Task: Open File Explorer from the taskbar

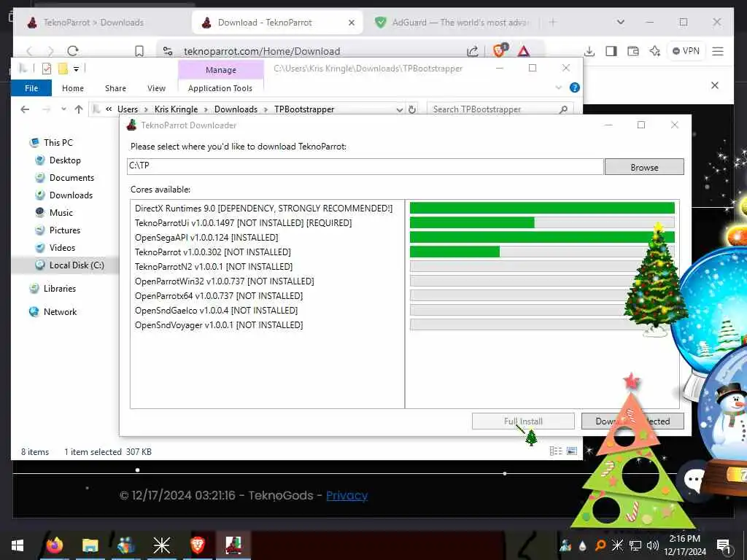Action: pos(90,545)
